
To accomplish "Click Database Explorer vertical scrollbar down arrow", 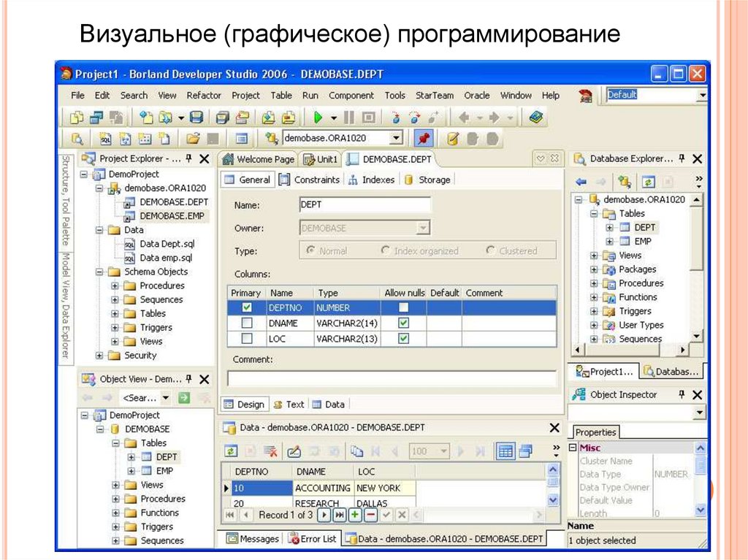I will [x=696, y=337].
